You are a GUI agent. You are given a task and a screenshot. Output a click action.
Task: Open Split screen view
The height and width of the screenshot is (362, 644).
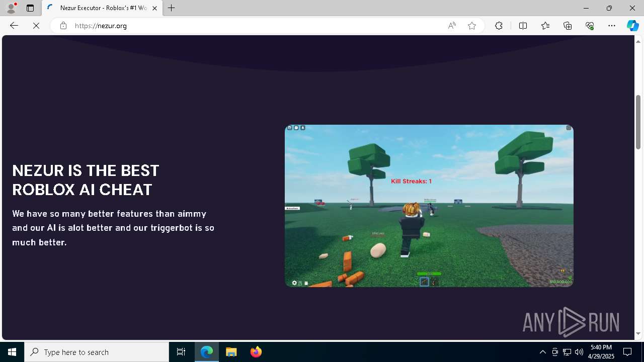point(523,26)
